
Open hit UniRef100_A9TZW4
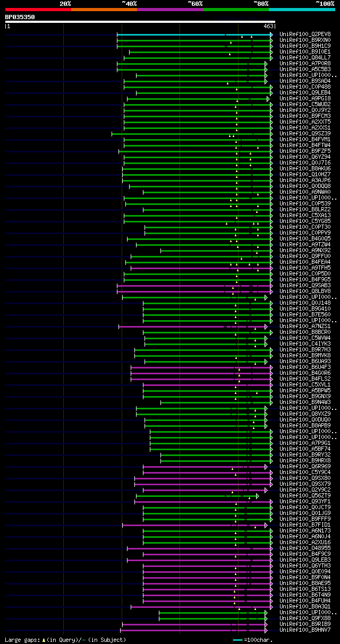305,245
